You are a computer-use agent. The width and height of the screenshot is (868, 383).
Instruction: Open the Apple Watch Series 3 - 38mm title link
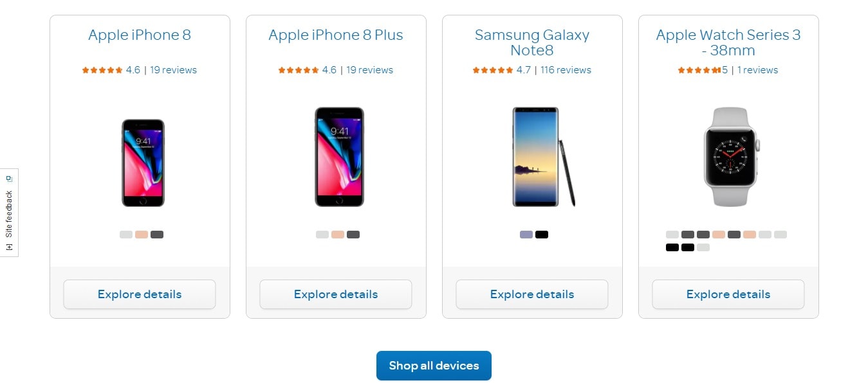[x=728, y=42]
